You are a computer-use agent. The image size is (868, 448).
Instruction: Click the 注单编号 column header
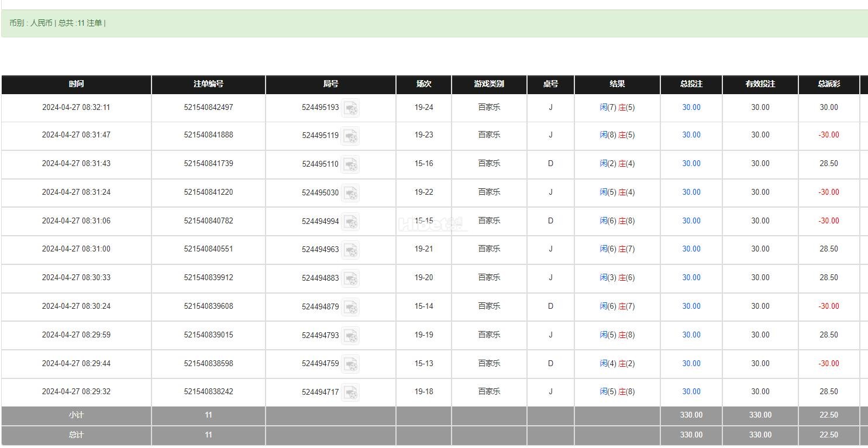[x=208, y=84]
